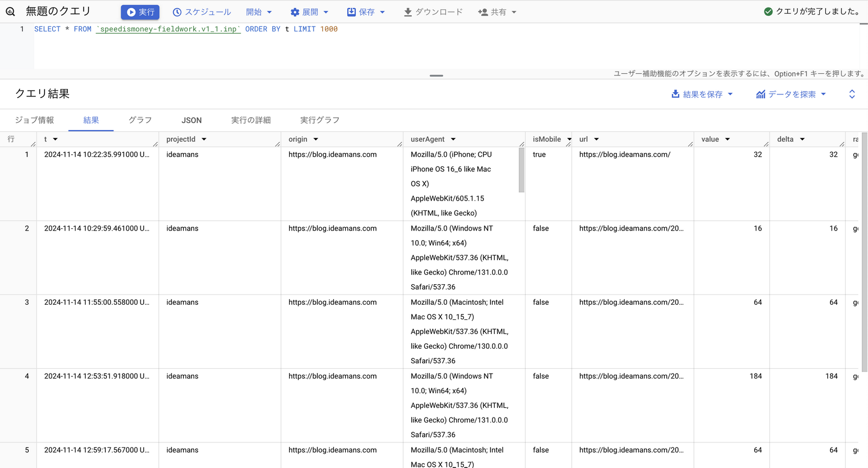This screenshot has width=868, height=468.
Task: Open the スケジュール schedule option
Action: click(202, 12)
